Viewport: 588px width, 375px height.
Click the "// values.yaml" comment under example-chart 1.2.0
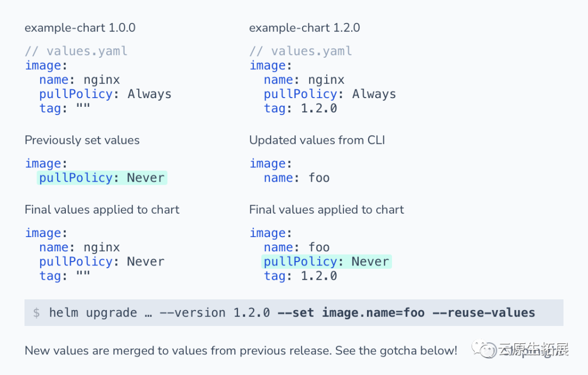(301, 51)
